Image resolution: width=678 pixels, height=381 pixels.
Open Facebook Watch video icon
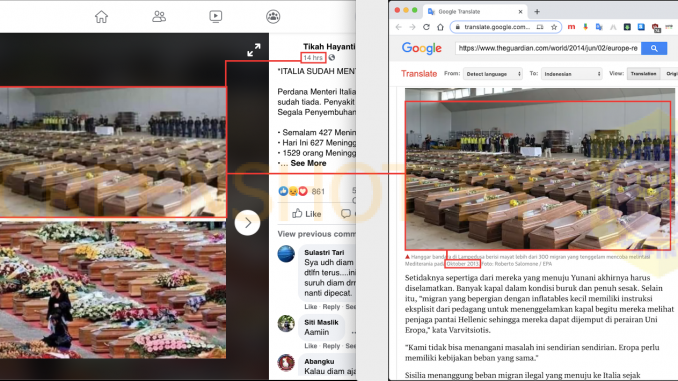215,16
